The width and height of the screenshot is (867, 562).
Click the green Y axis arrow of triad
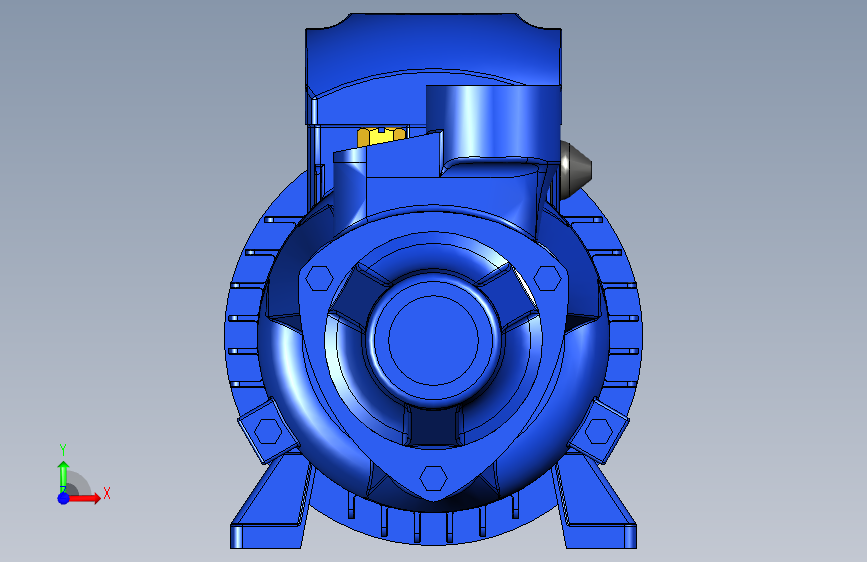coord(63,476)
